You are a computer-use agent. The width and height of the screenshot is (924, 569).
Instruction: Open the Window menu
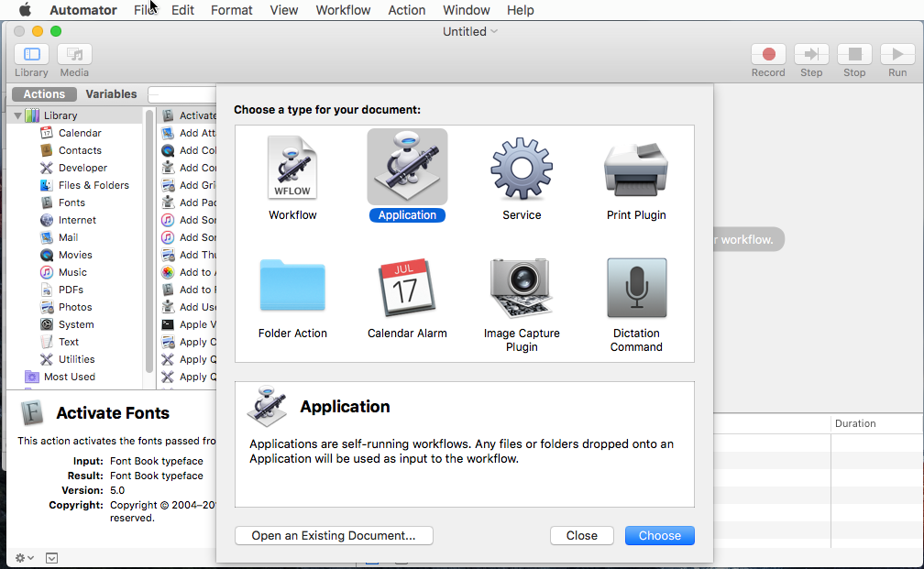[466, 10]
